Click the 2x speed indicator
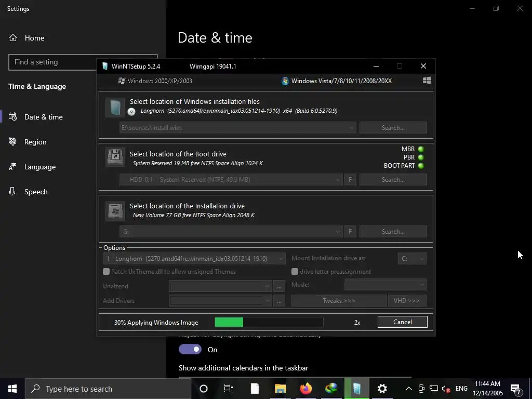This screenshot has width=532, height=399. pyautogui.click(x=357, y=323)
